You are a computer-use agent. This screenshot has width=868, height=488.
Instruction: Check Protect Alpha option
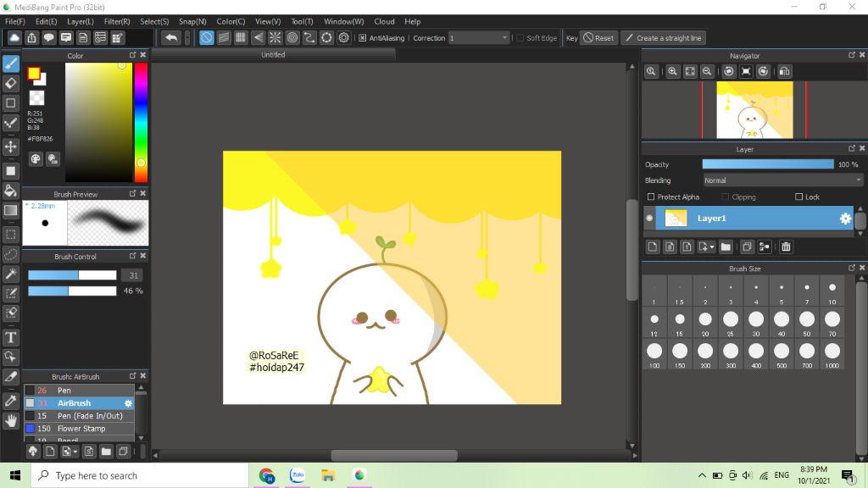point(651,197)
